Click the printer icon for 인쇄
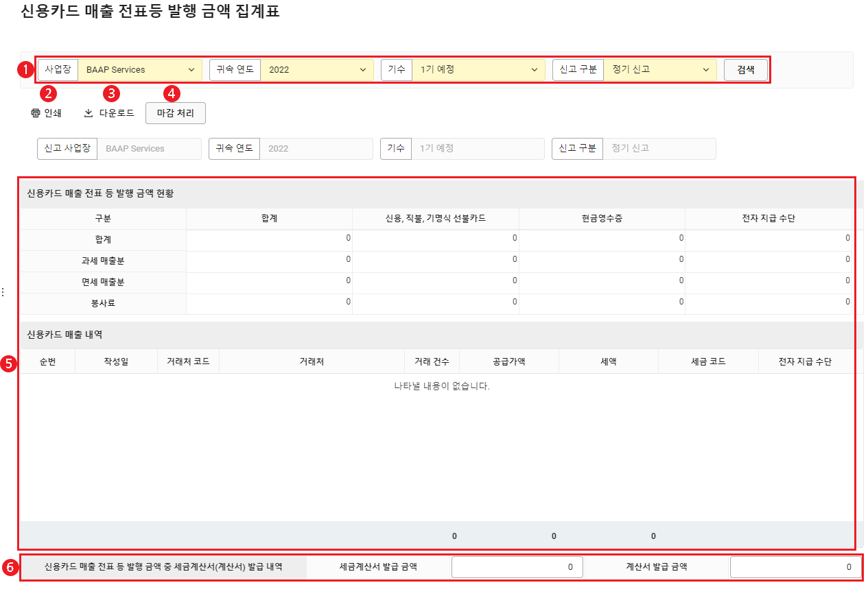Viewport: 868px width, 598px height. [x=36, y=113]
